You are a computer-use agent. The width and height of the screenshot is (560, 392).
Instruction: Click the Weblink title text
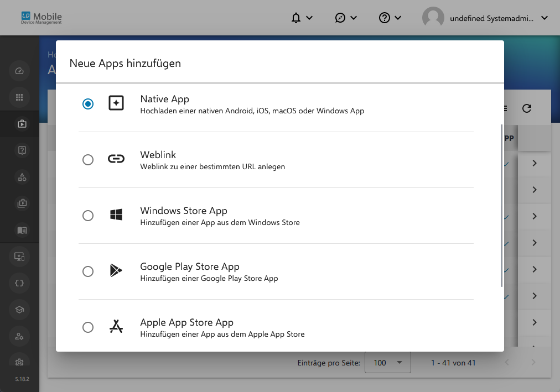158,155
